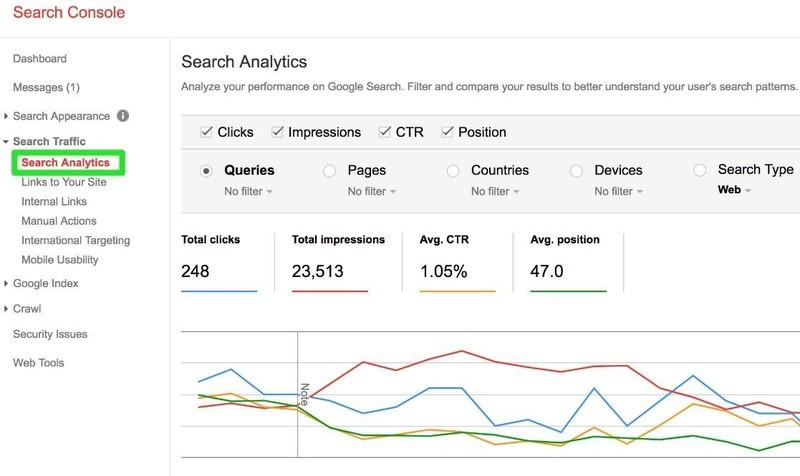Collapse the Search Traffic section arrow
Image resolution: width=800 pixels, height=476 pixels.
point(7,143)
